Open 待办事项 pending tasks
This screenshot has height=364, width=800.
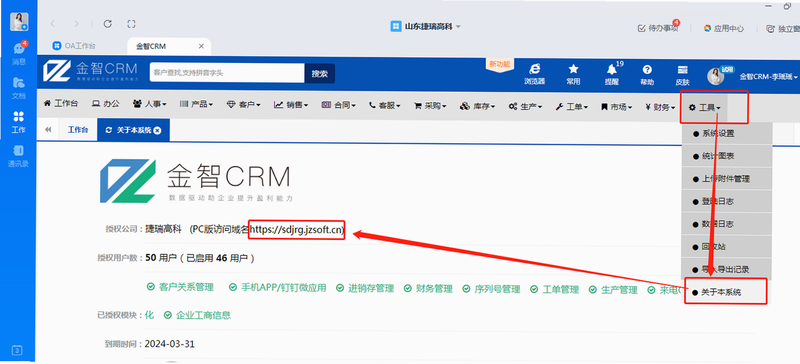tap(658, 29)
